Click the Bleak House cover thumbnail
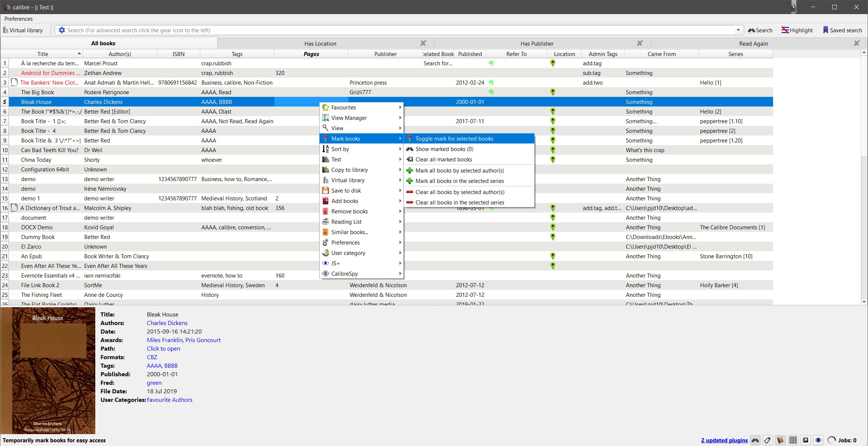Viewport: 868px width, 446px height. pyautogui.click(x=48, y=370)
